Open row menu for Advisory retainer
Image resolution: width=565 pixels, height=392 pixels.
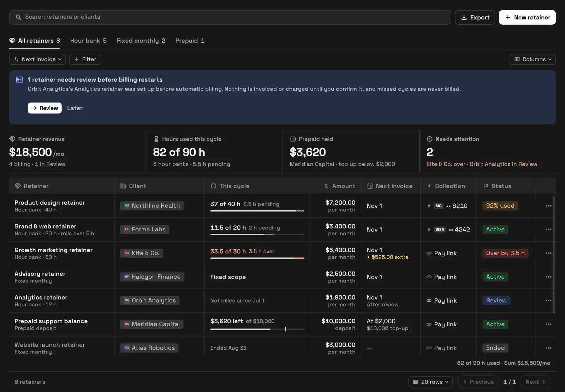pyautogui.click(x=548, y=277)
